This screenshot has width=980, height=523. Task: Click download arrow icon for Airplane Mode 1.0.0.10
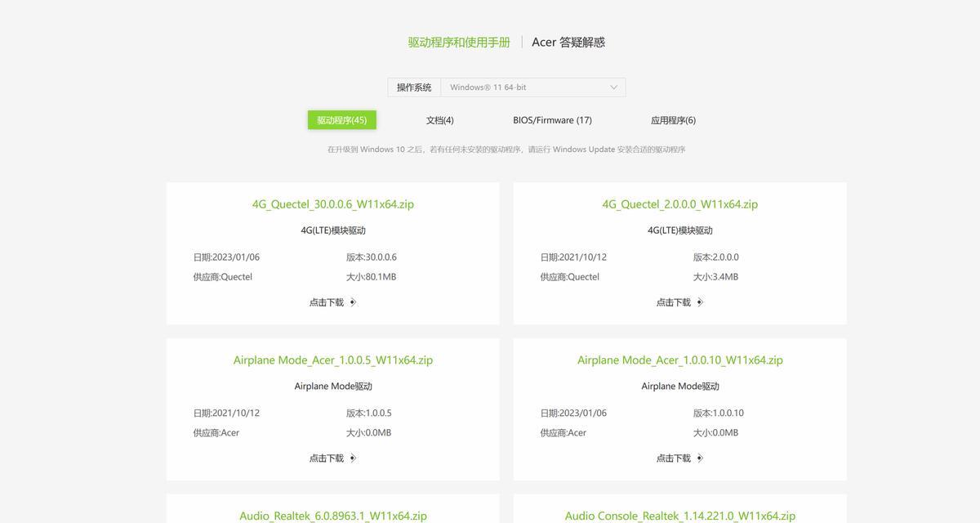[700, 458]
